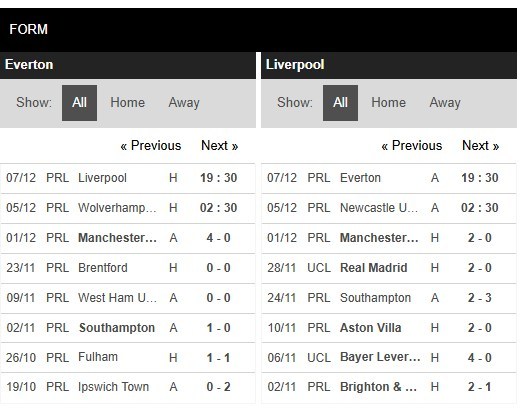Screen dimensions: 522x414
Task: Open the Fulham 1 - 1 match
Action: coord(128,357)
